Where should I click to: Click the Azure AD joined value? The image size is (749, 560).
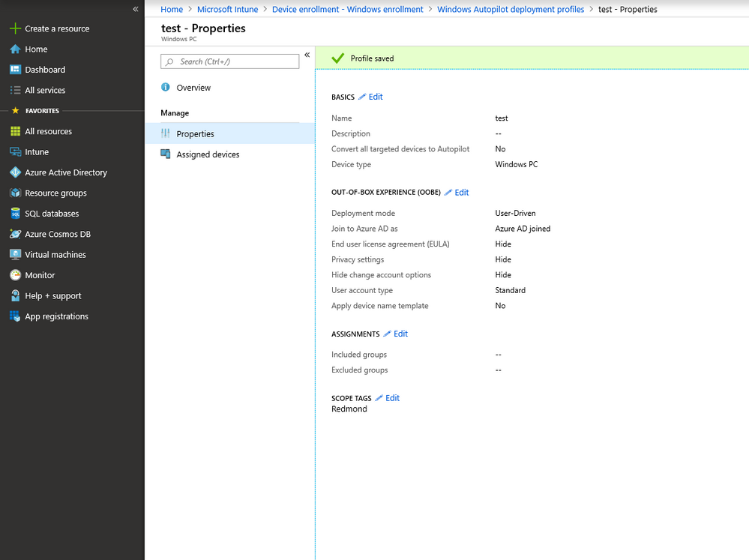click(523, 229)
